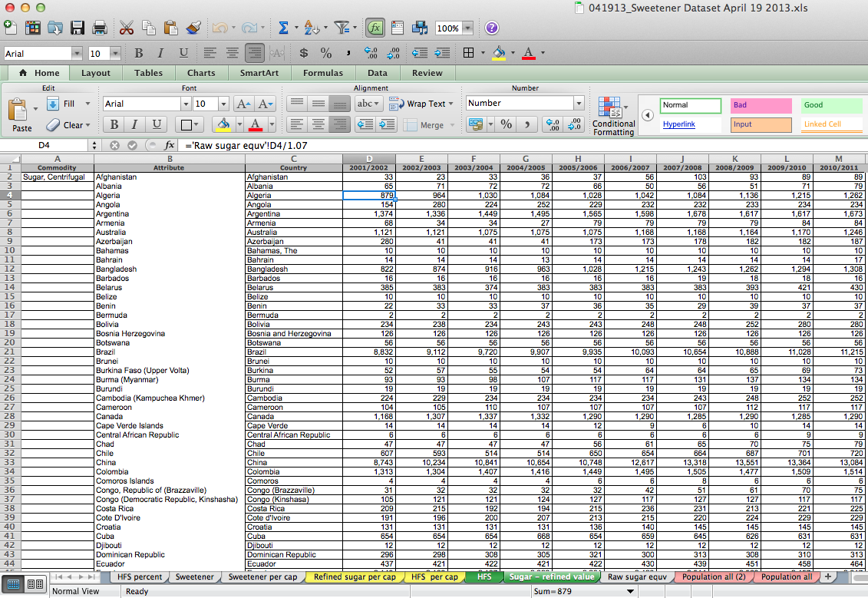Open the Fill dropdown arrow in Edit group

(x=87, y=104)
